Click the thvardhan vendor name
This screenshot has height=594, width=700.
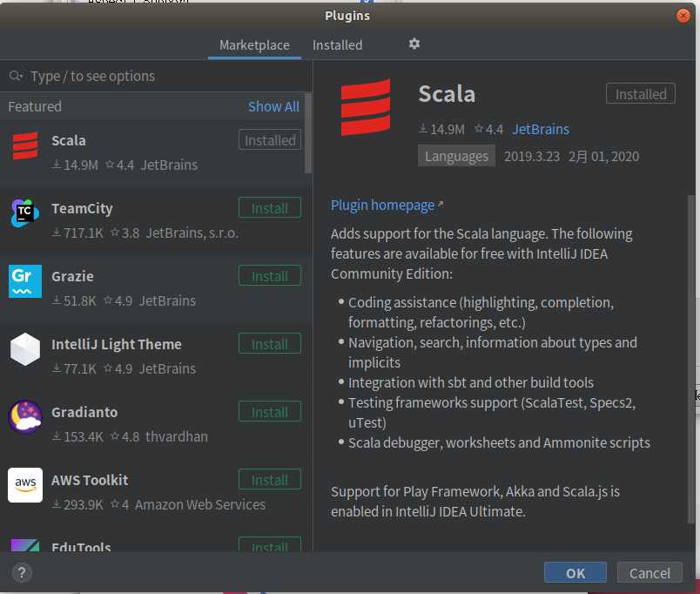coord(177,437)
